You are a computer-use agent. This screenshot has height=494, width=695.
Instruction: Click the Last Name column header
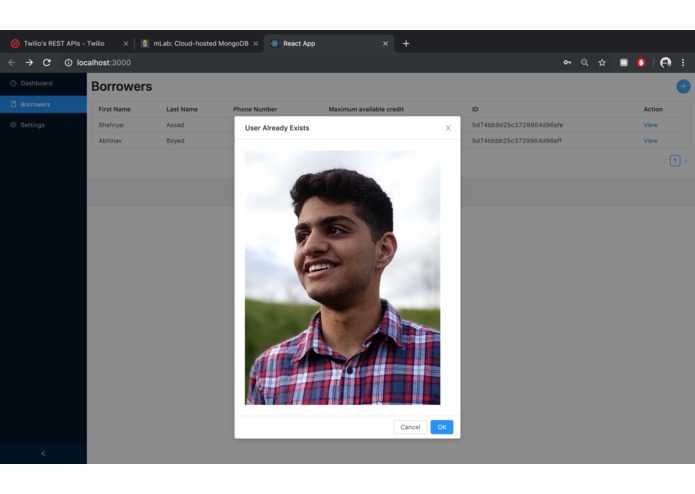[x=182, y=109]
